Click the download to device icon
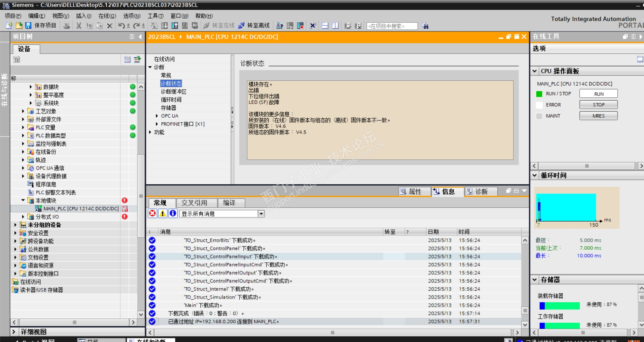644x342 pixels. (x=164, y=26)
